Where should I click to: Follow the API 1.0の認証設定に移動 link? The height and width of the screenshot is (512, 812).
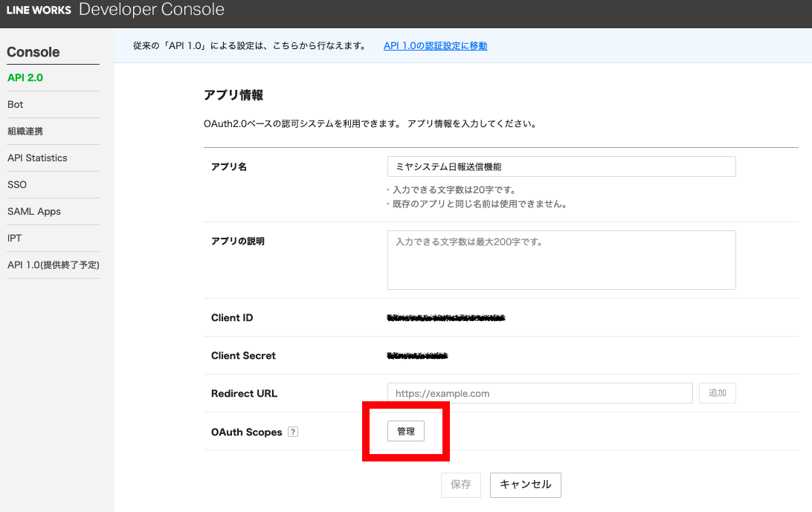436,45
